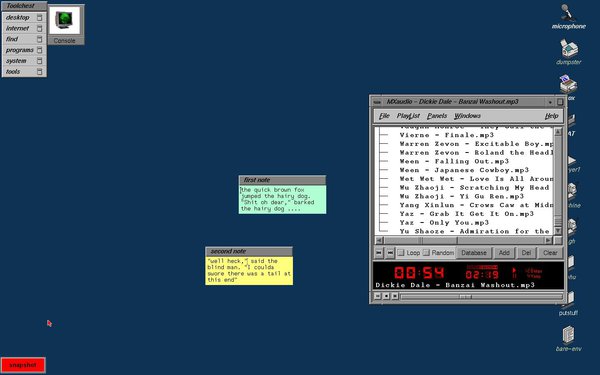
Task: Open the internet menu in Toolchest
Action: tap(24, 28)
